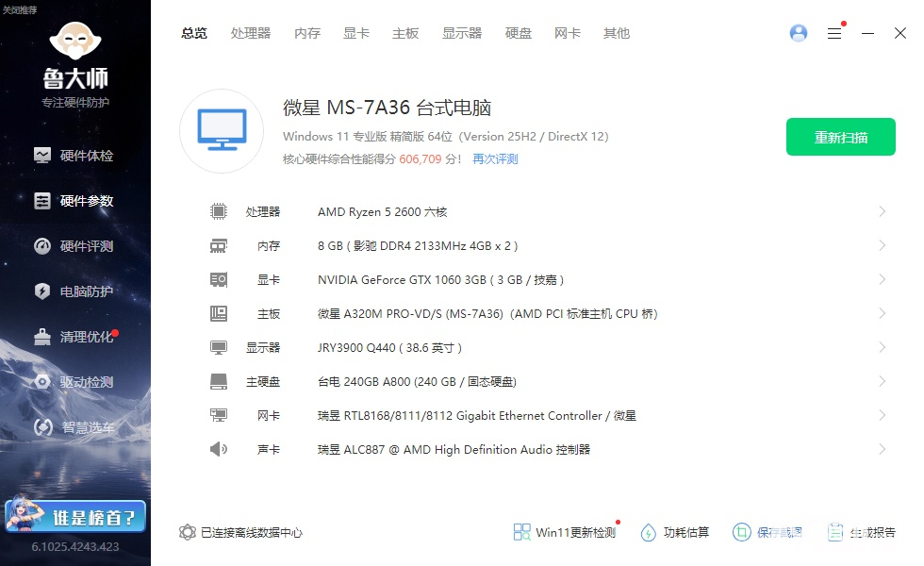Open the hamburger main menu icon
This screenshot has width=924, height=566.
click(x=834, y=33)
